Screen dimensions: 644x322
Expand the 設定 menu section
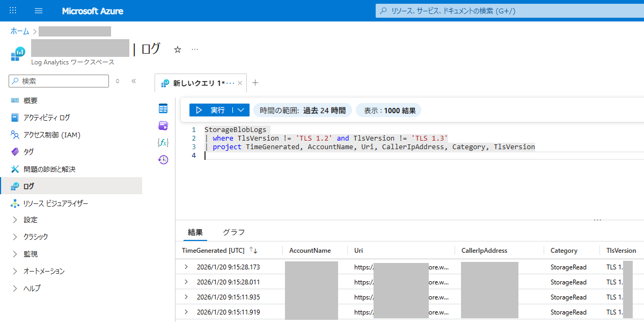click(x=15, y=220)
